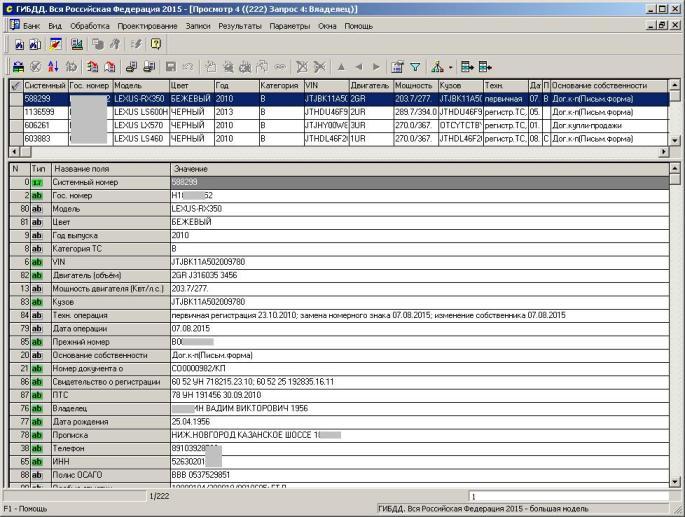Click the crossed-out page delete icon
685x517 pixels.
301,67
